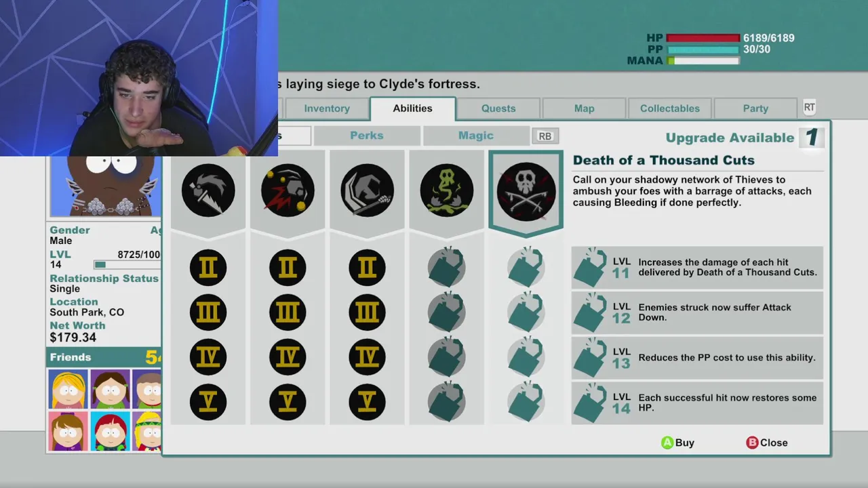This screenshot has height=488, width=868.
Task: Select the third ability icon with the scythe arm
Action: (367, 190)
